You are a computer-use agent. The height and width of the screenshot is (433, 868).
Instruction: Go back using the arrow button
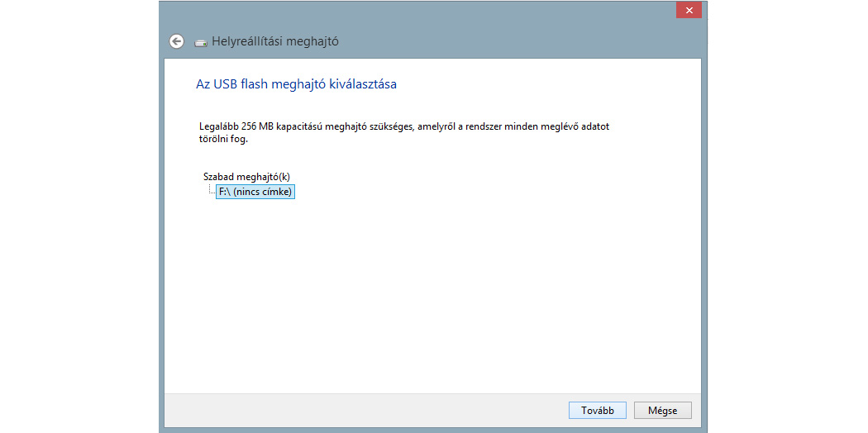[x=176, y=41]
